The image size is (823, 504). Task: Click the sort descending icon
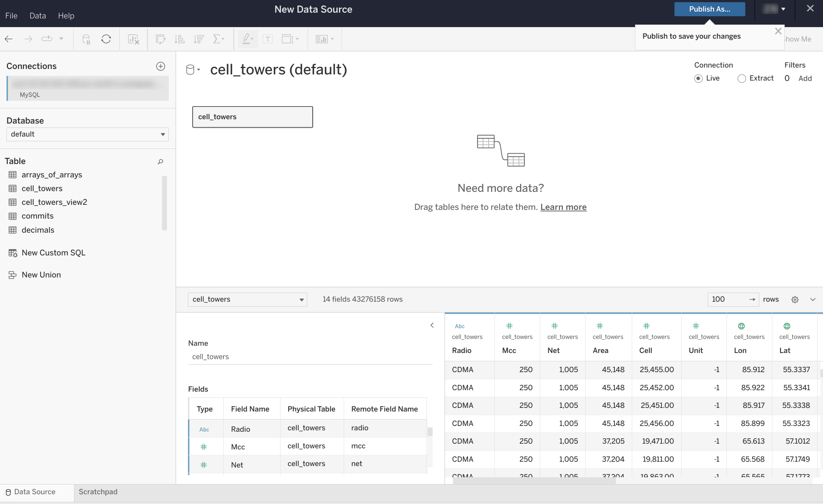(x=198, y=39)
